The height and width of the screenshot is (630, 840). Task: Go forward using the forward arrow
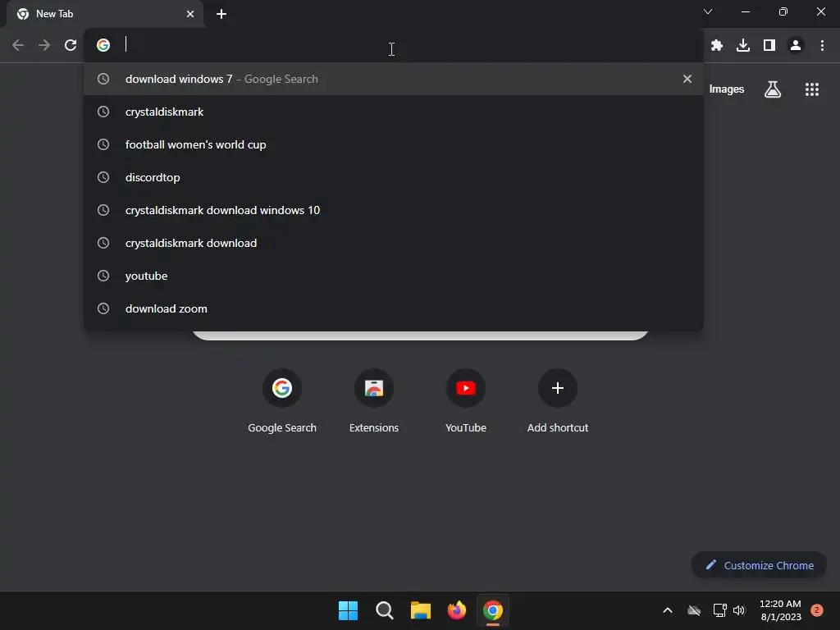click(x=44, y=45)
